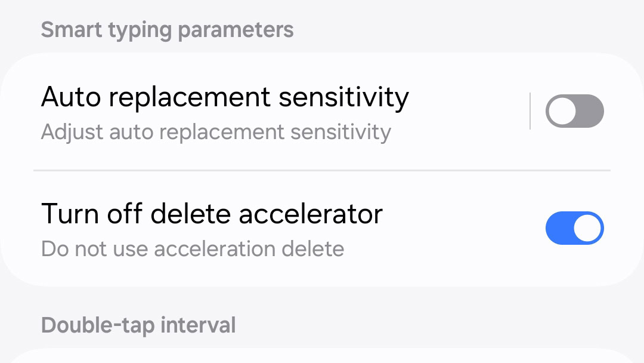Tap the 'Adjust auto replacement sensitivity' description
The height and width of the screenshot is (363, 644).
pyautogui.click(x=216, y=132)
